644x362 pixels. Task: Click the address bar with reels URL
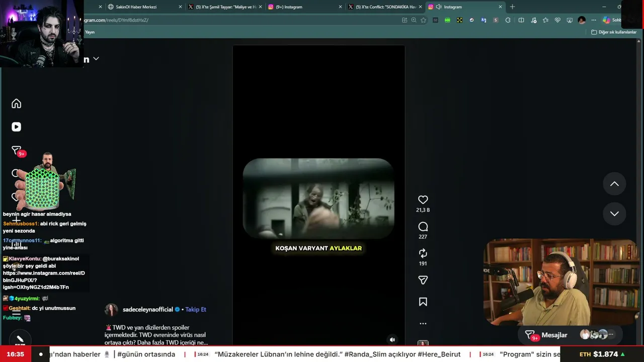click(242, 20)
